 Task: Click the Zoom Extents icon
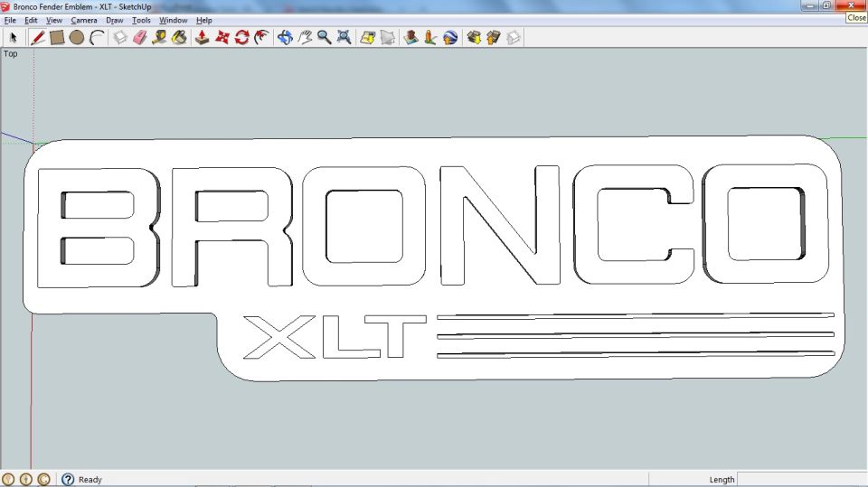[344, 38]
